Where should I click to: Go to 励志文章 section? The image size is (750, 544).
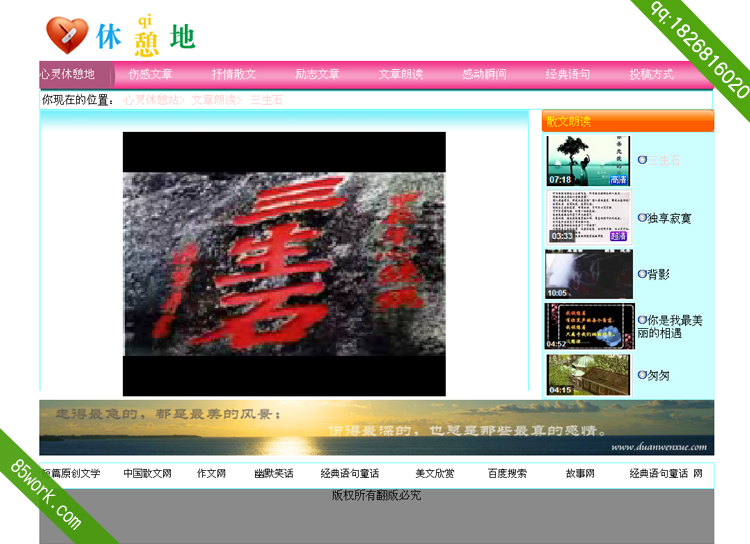click(x=317, y=74)
